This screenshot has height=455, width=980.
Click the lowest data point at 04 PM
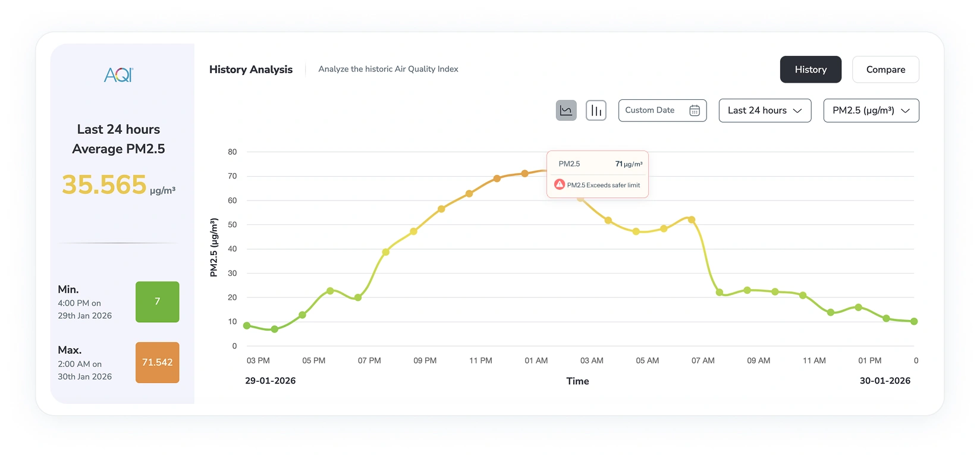pyautogui.click(x=275, y=329)
